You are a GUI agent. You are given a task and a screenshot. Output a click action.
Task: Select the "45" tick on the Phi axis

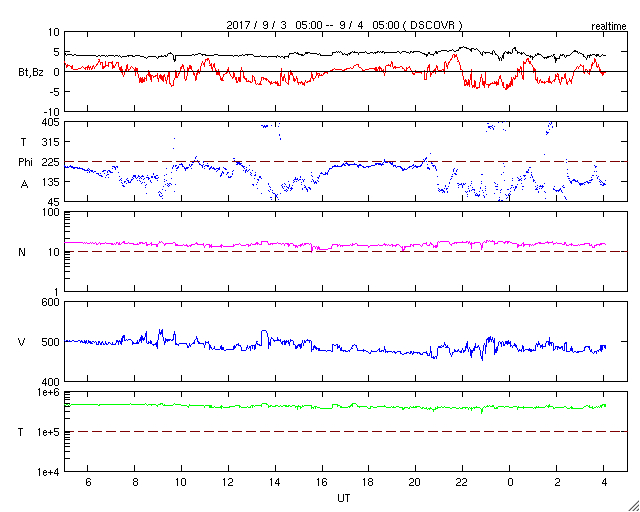click(x=54, y=202)
